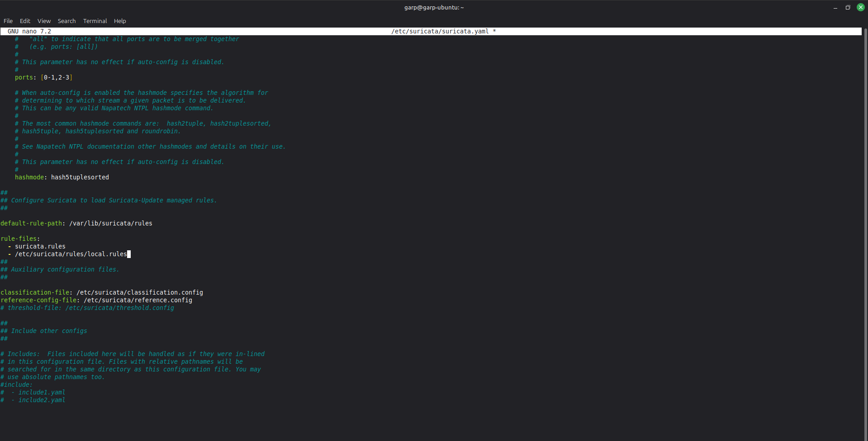This screenshot has height=441, width=868.
Task: Click the 'Auxiliary configuration files.' heading
Action: tap(60, 270)
